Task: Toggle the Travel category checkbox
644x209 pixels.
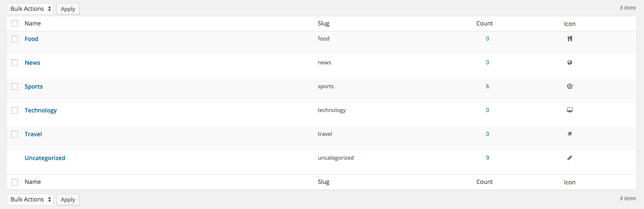Action: click(x=15, y=134)
